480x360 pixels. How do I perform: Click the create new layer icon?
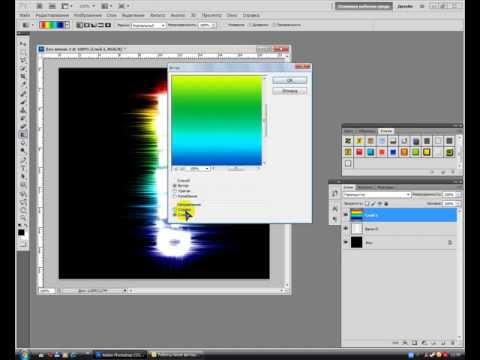pyautogui.click(x=443, y=343)
